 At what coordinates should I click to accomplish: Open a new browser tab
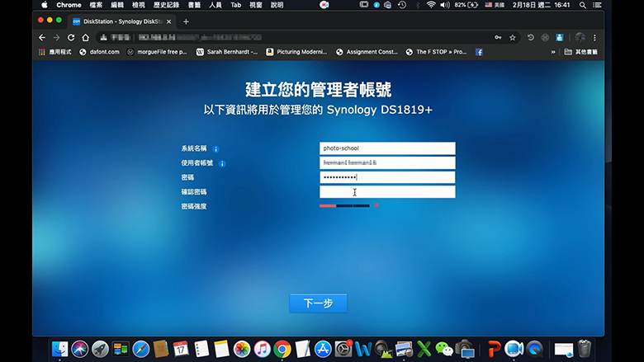pos(186,21)
